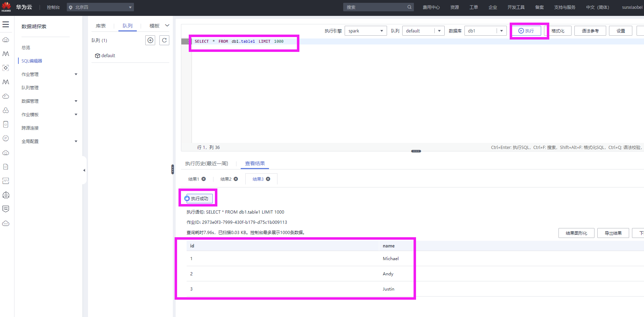Open the shield list icon in left rail

click(x=6, y=209)
